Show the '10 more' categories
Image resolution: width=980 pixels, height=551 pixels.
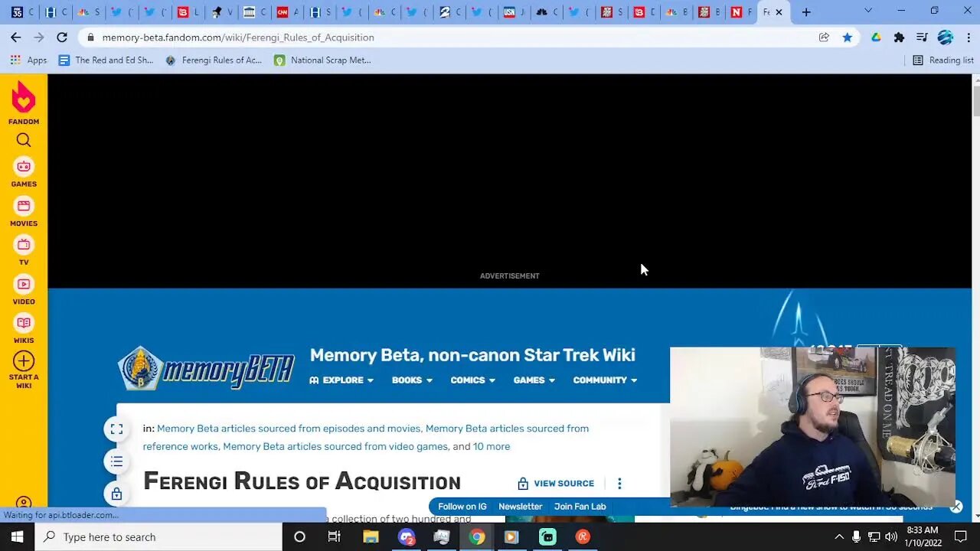point(492,446)
